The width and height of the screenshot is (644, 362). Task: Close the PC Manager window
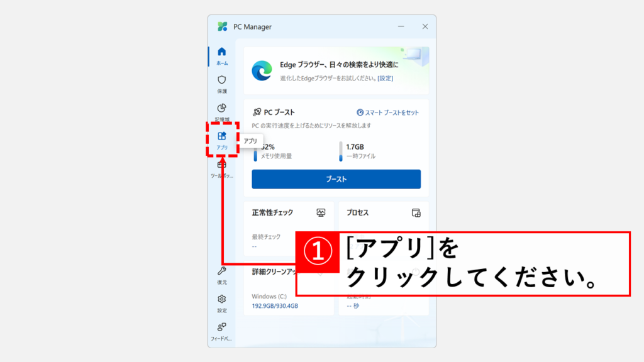pos(425,26)
